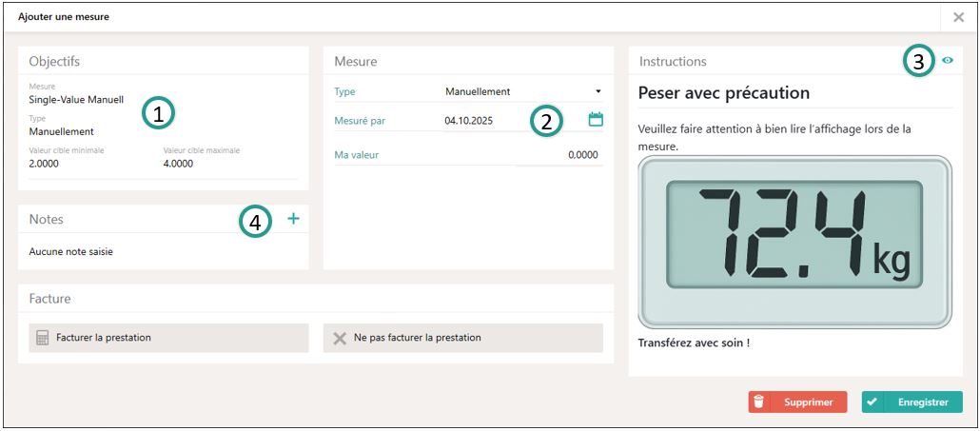The height and width of the screenshot is (431, 980).
Task: Choose Facturer la prestation
Action: tap(168, 338)
